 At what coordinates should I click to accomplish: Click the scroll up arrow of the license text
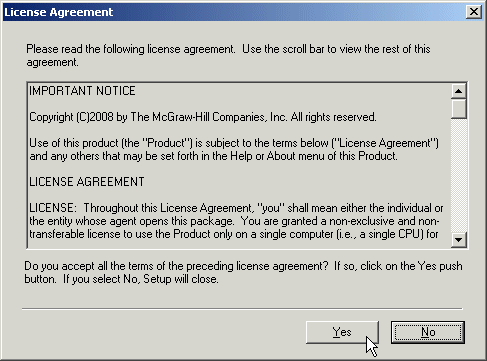459,91
